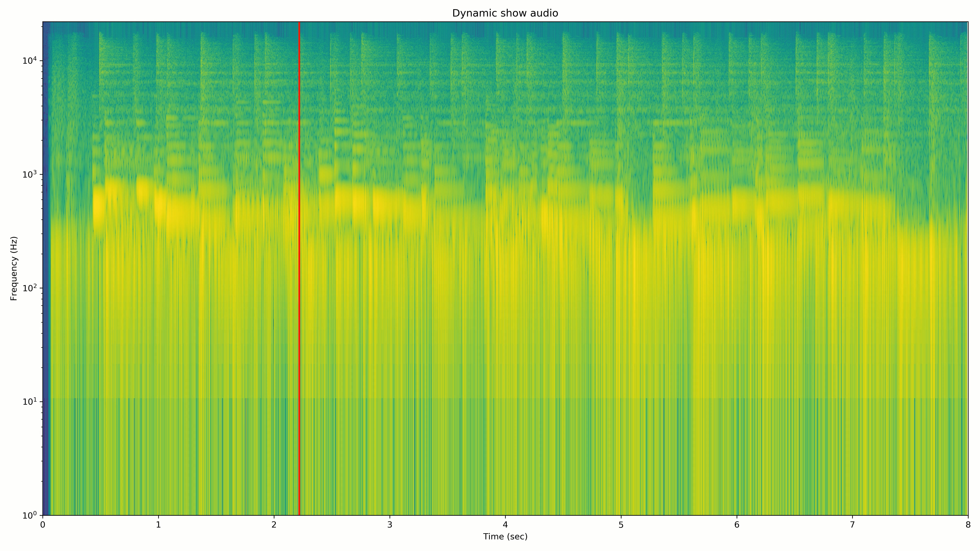Viewport: 980px width, 551px height.
Task: Click the "Dynamic show audio" plot title
Action: pos(505,13)
